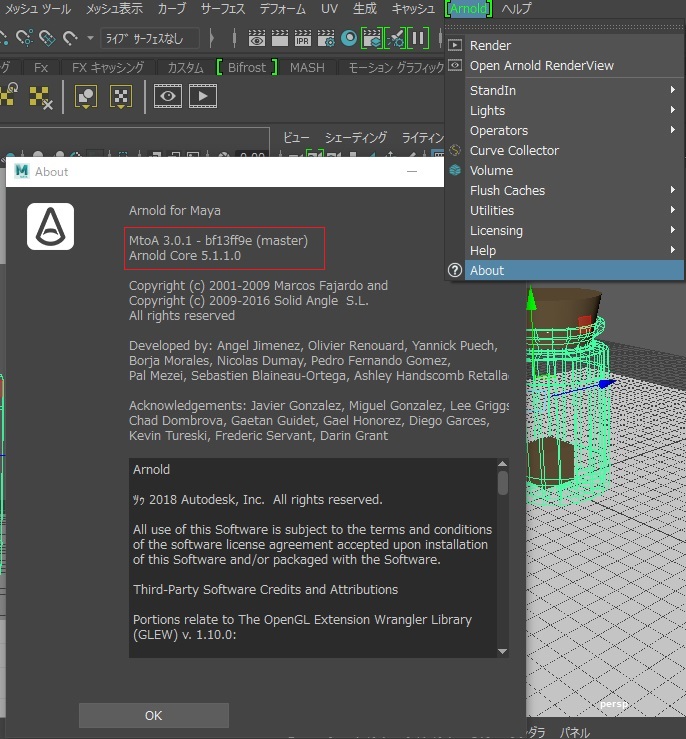This screenshot has height=739, width=686.
Task: Switch to the Fx shelf tab
Action: click(x=41, y=68)
